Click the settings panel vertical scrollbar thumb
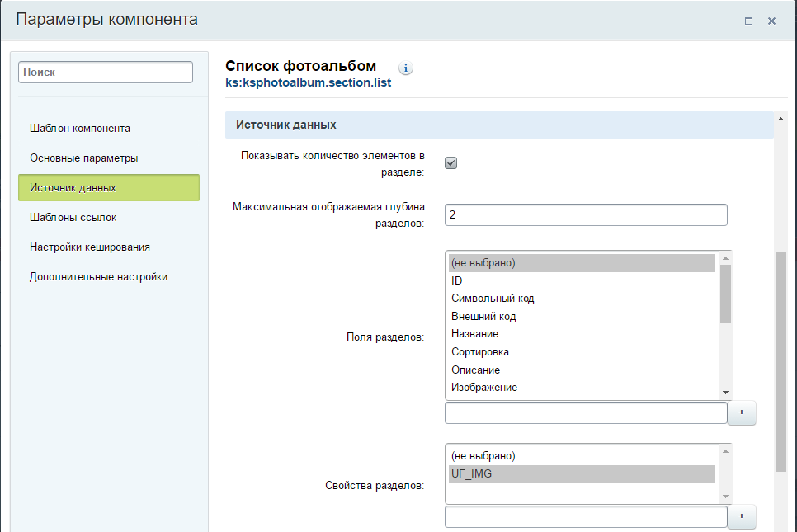Screen dimensions: 797x532 point(780,362)
